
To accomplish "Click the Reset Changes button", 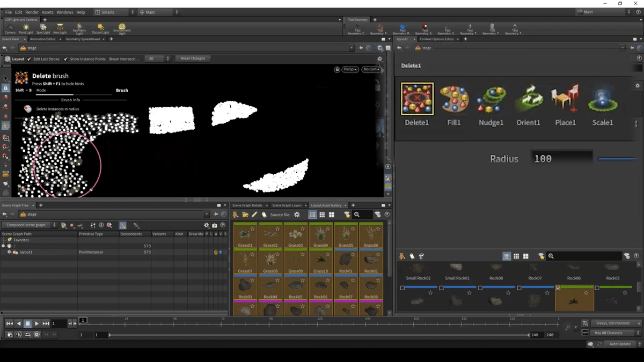I will (193, 58).
